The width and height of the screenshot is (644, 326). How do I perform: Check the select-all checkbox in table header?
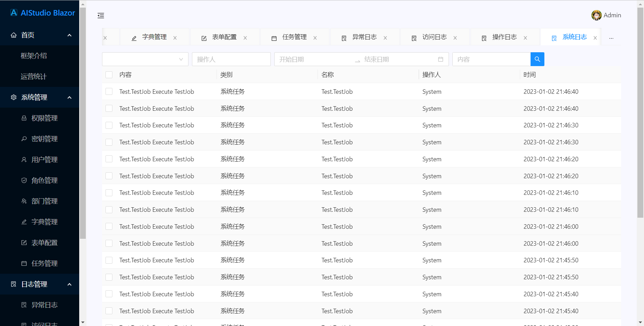coord(109,74)
